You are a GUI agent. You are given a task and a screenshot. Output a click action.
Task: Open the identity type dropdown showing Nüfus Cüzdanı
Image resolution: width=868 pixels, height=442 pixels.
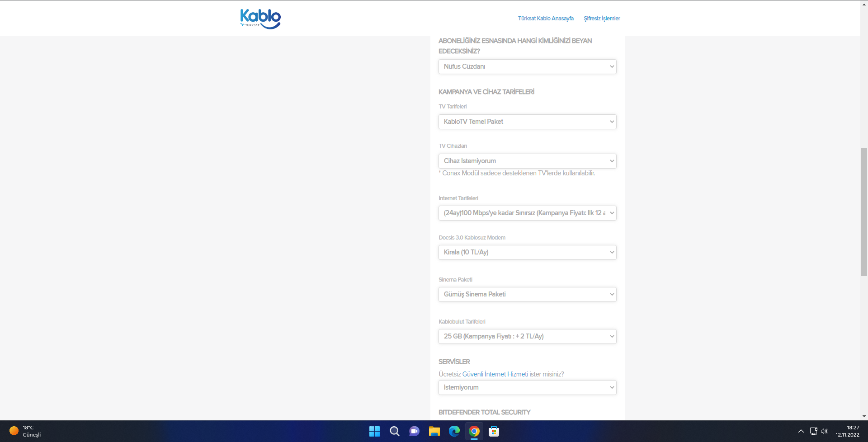coord(527,66)
